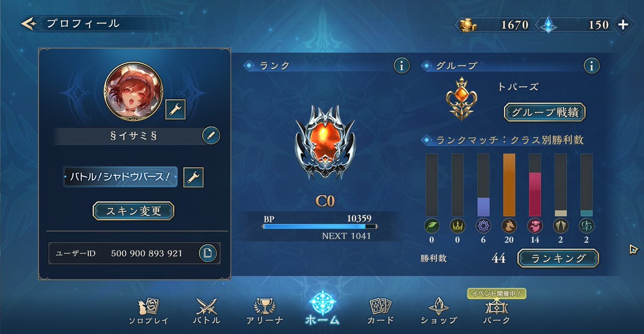Open the ソロプレイ tab
Viewport: 644px width, 334px height.
point(148,310)
